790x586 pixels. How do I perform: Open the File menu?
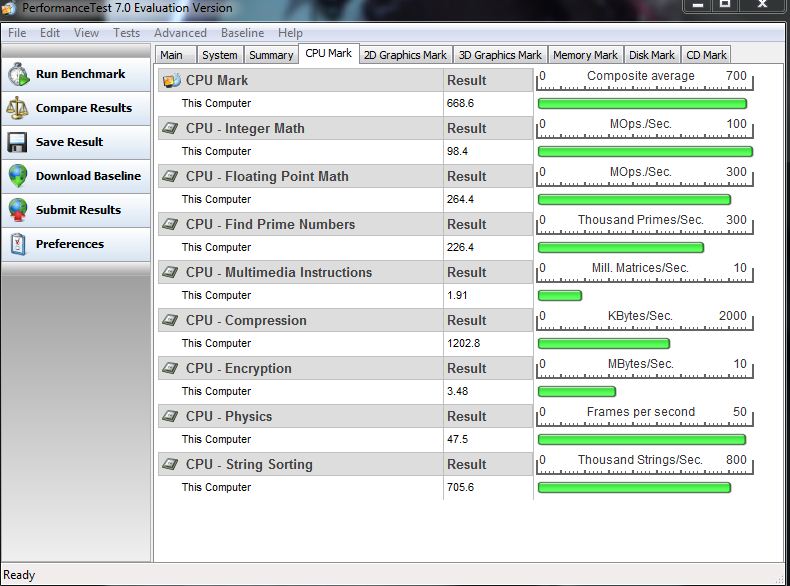pyautogui.click(x=17, y=33)
